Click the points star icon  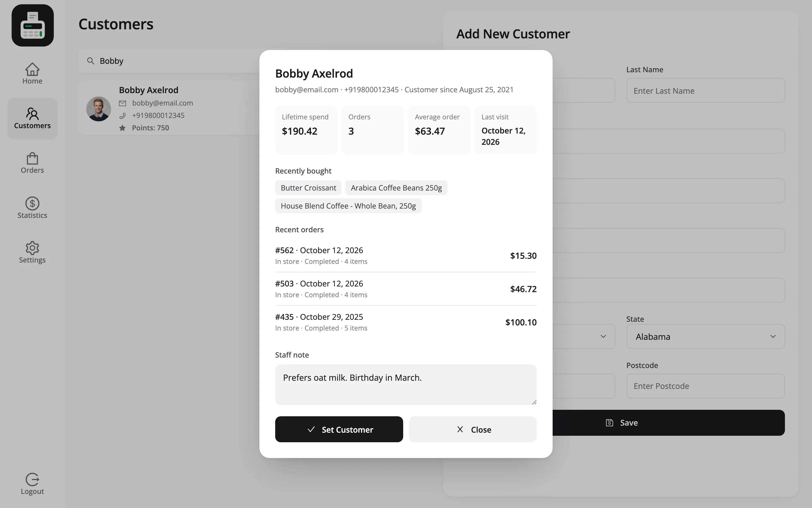(122, 128)
